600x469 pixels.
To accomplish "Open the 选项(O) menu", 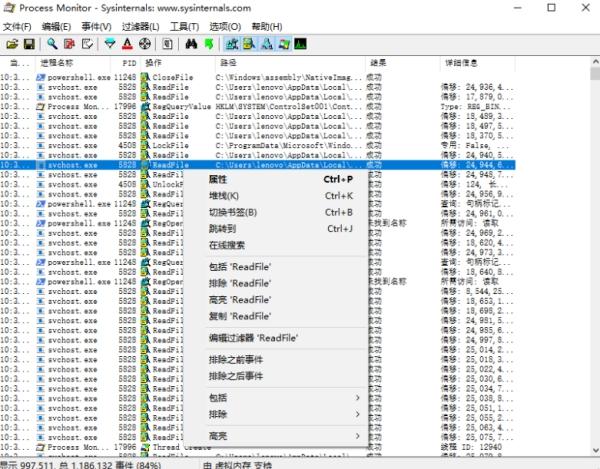I will point(225,27).
